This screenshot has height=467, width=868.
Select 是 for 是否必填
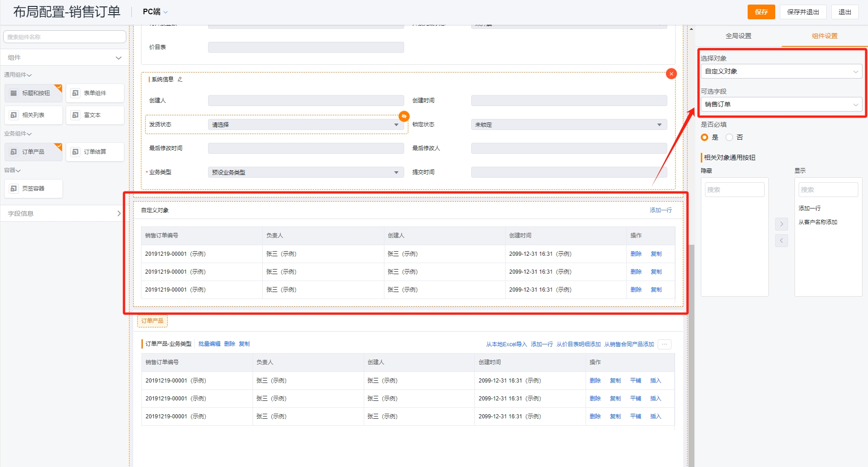tap(705, 137)
